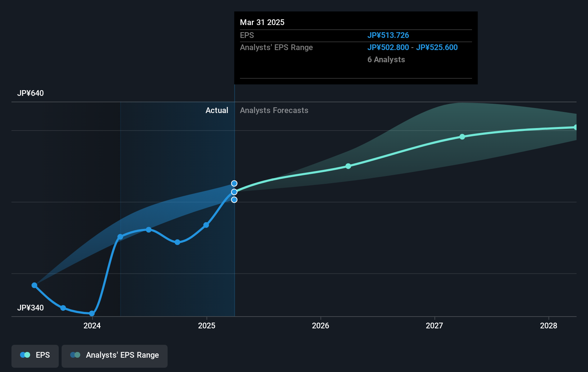Click the rightmost 2028 forecast marker
The height and width of the screenshot is (372, 588).
(x=576, y=127)
